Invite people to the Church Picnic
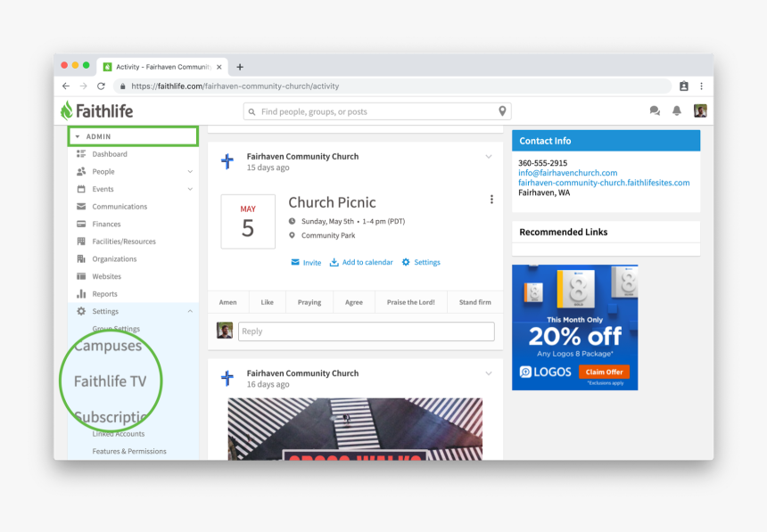The width and height of the screenshot is (767, 532). (306, 263)
